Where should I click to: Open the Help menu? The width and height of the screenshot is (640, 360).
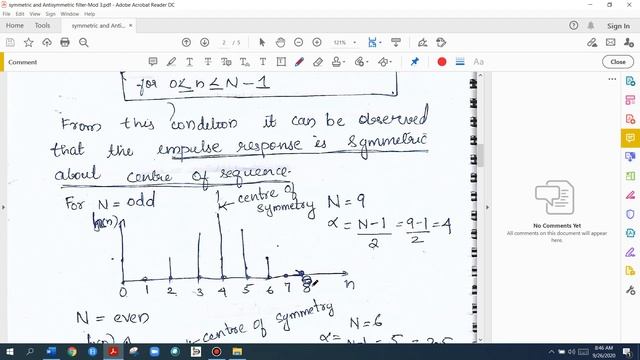[x=89, y=14]
